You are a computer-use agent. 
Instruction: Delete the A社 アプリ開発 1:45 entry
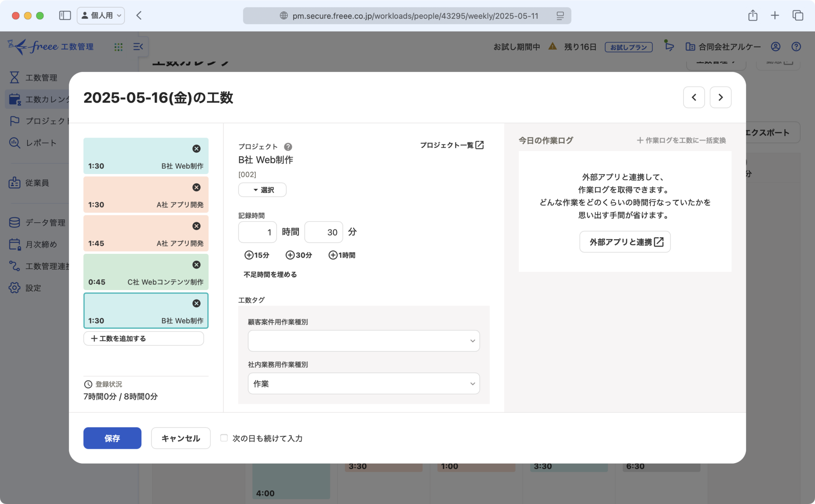click(196, 226)
